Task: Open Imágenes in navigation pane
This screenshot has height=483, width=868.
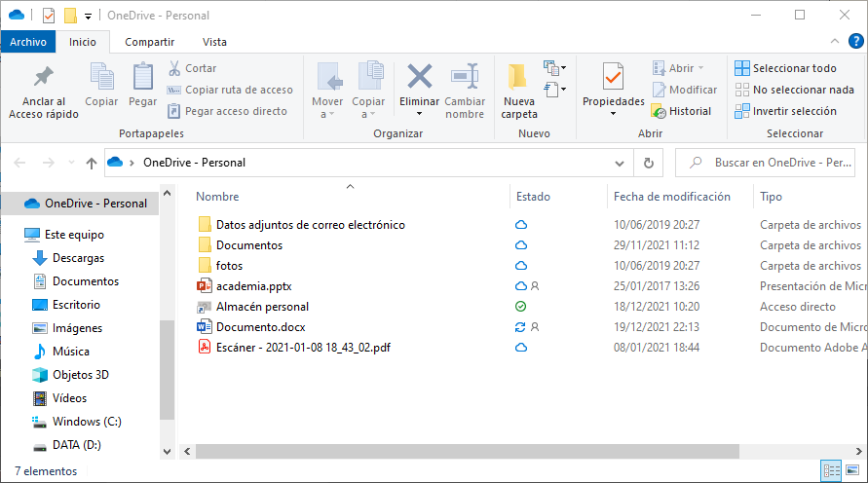Action: pyautogui.click(x=67, y=328)
